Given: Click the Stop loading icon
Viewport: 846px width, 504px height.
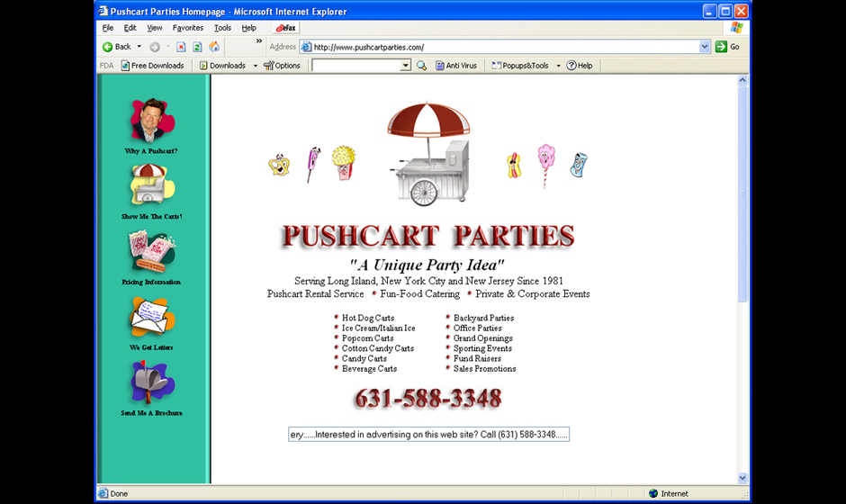Looking at the screenshot, I should (181, 47).
